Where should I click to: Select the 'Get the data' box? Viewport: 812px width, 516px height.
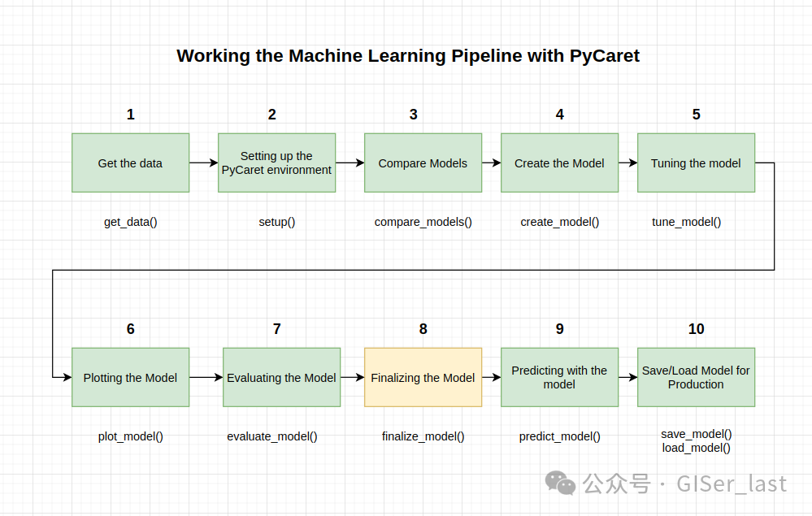[x=131, y=163]
